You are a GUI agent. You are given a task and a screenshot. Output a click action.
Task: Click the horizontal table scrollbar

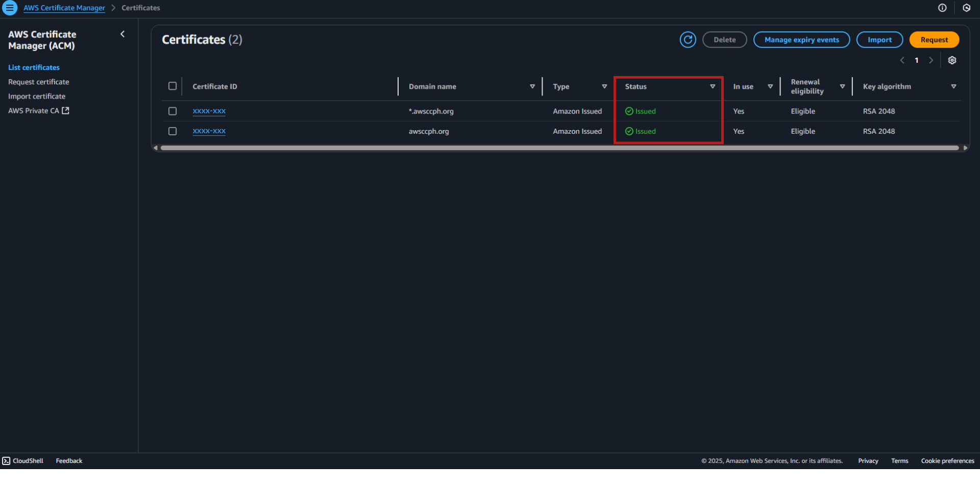[x=559, y=148]
